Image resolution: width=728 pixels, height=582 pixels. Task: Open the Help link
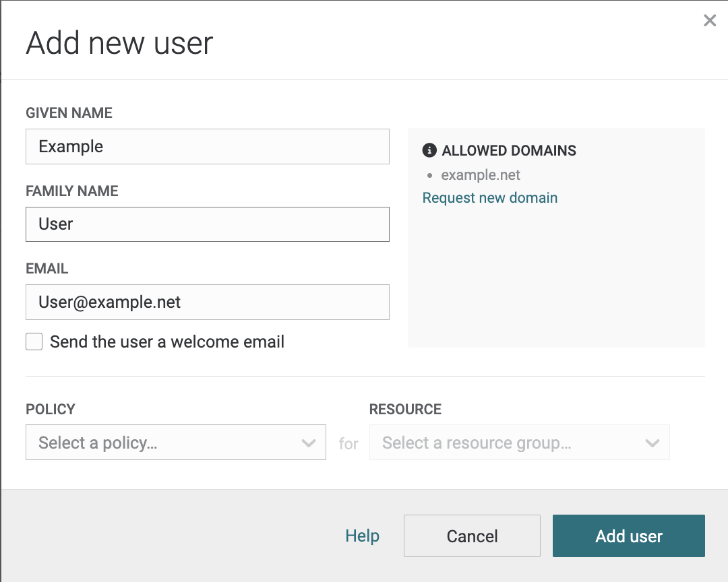point(362,536)
